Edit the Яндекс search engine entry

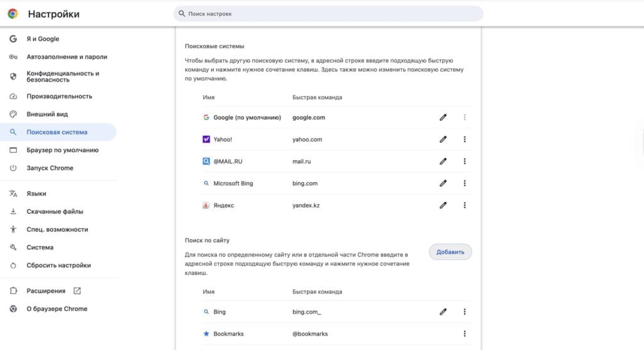click(x=443, y=205)
